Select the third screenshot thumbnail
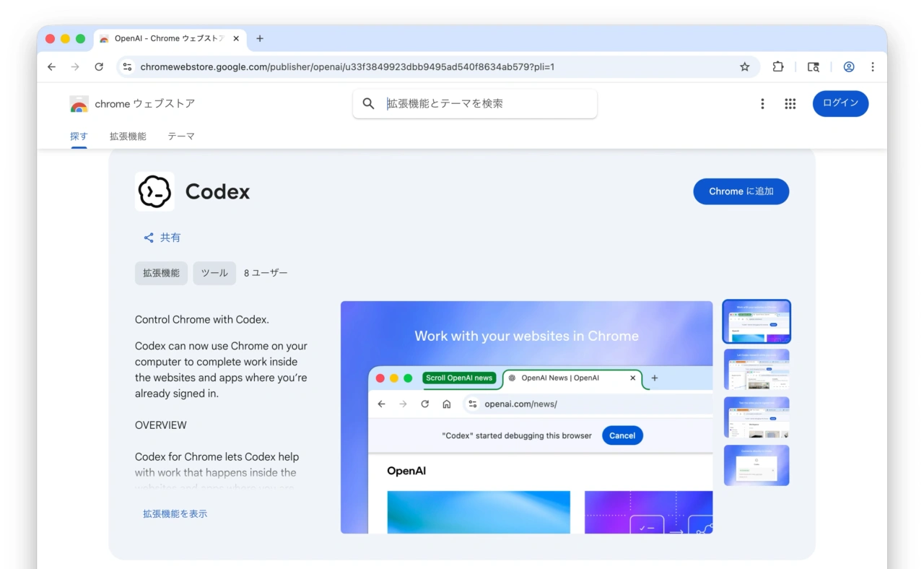This screenshot has height=569, width=924. (757, 417)
